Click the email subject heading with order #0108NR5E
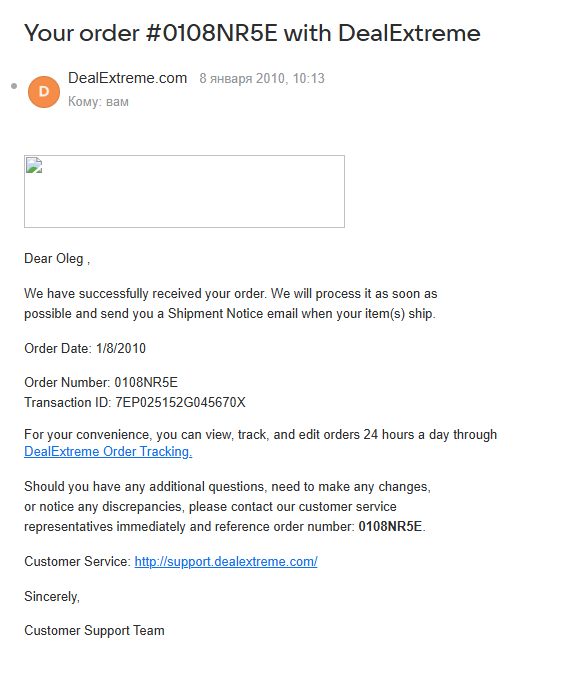This screenshot has width=579, height=674. pyautogui.click(x=252, y=33)
